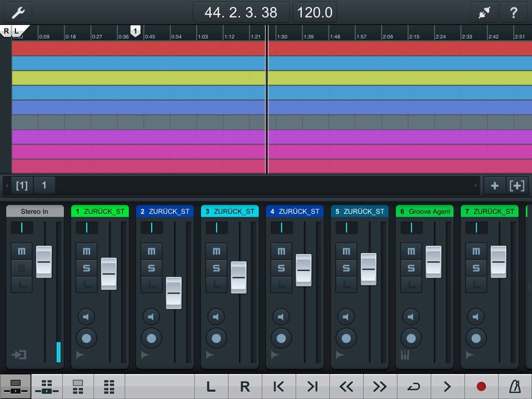Open the wrench settings menu
The height and width of the screenshot is (399, 532).
(x=18, y=13)
